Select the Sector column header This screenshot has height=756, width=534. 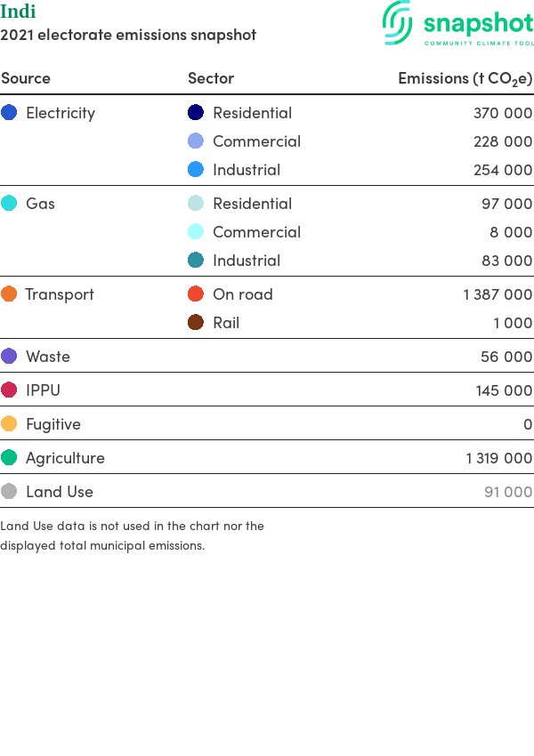[211, 78]
